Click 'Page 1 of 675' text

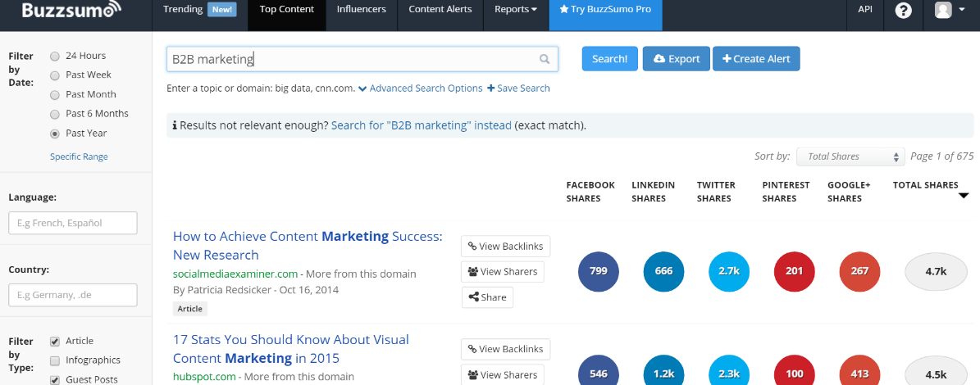coord(942,156)
